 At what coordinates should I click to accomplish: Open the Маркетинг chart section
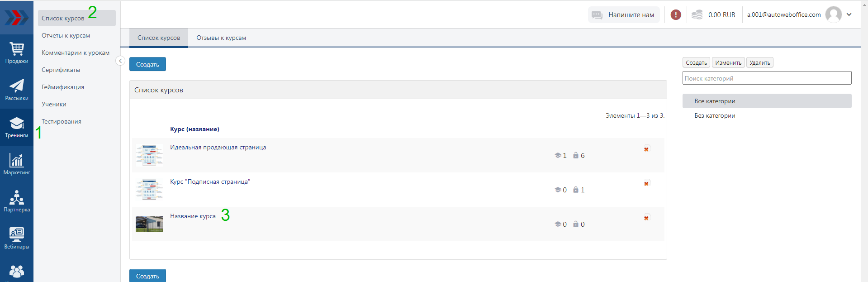17,164
